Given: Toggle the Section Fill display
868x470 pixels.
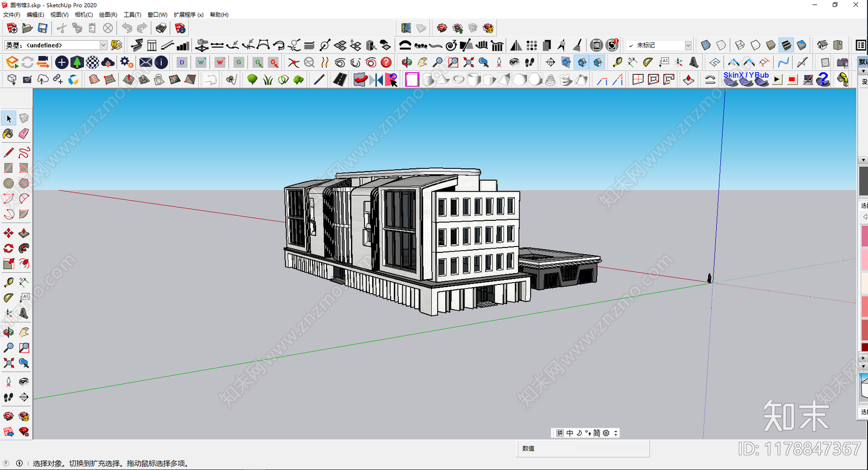Looking at the screenshot, I should [597, 62].
